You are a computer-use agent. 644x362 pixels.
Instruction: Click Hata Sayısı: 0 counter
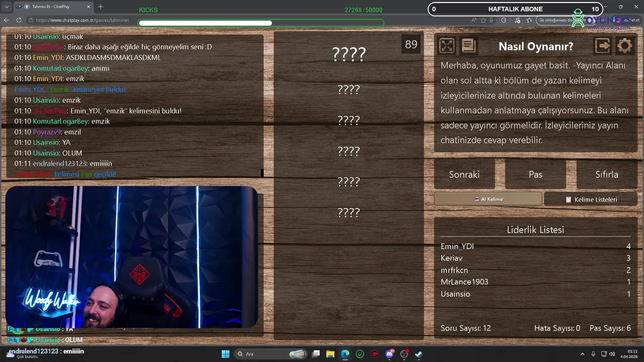557,328
